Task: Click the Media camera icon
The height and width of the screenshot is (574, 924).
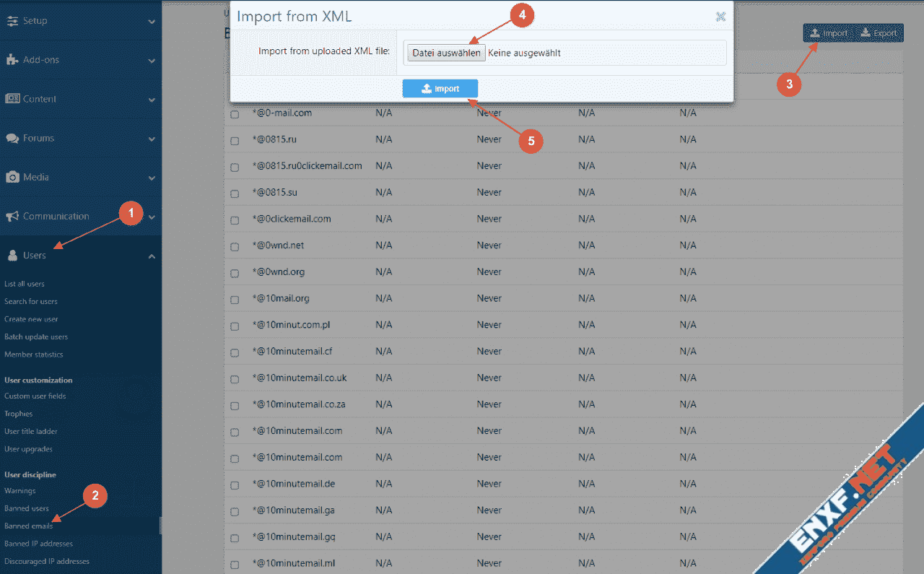Action: click(12, 177)
